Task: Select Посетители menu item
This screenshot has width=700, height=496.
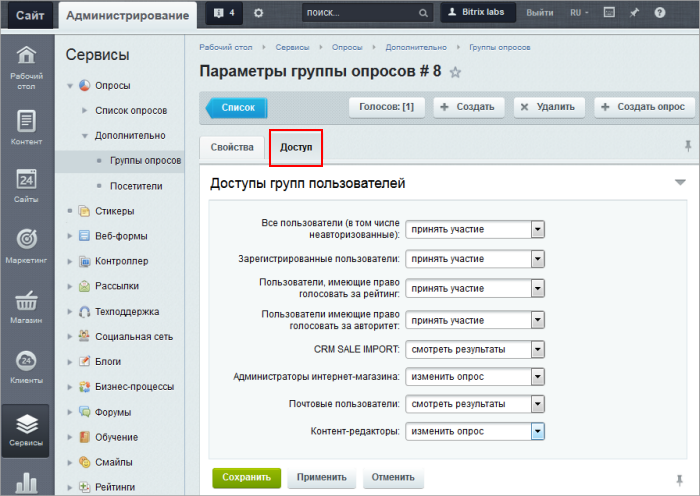Action: pyautogui.click(x=136, y=186)
